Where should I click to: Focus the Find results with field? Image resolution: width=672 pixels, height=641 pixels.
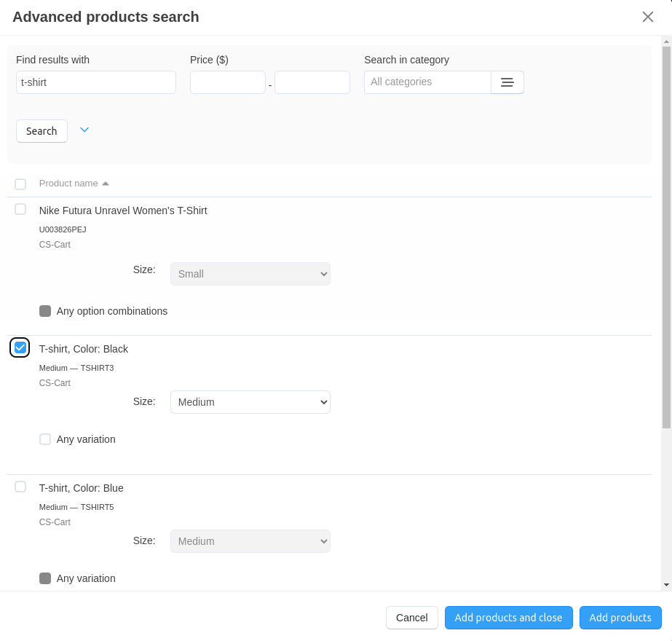click(96, 82)
